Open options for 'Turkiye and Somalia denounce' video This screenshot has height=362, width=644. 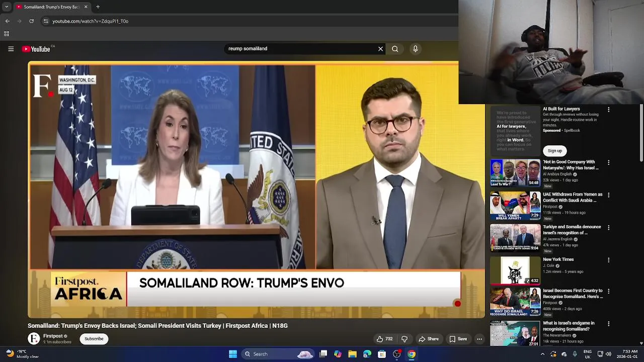(609, 228)
